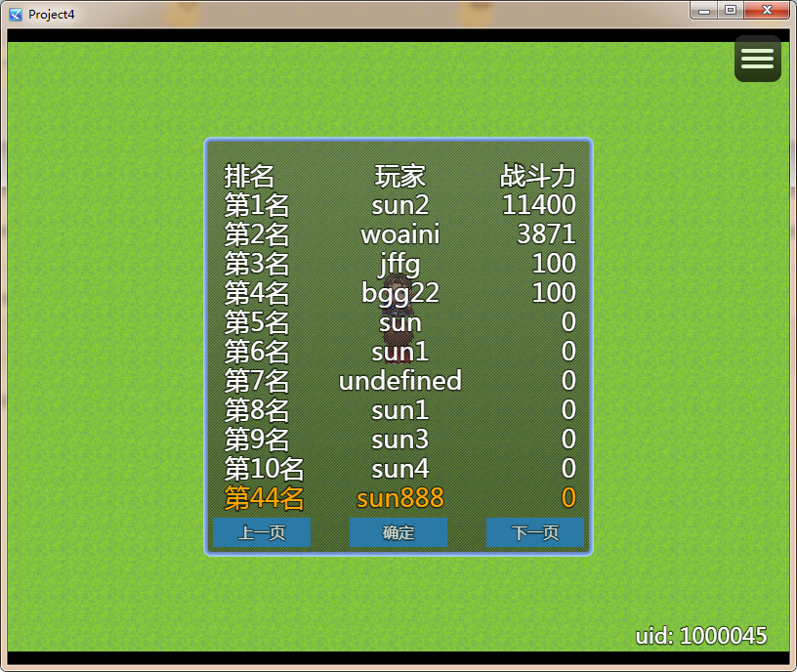The height and width of the screenshot is (672, 797).
Task: Click player name bgg22
Action: click(x=400, y=294)
